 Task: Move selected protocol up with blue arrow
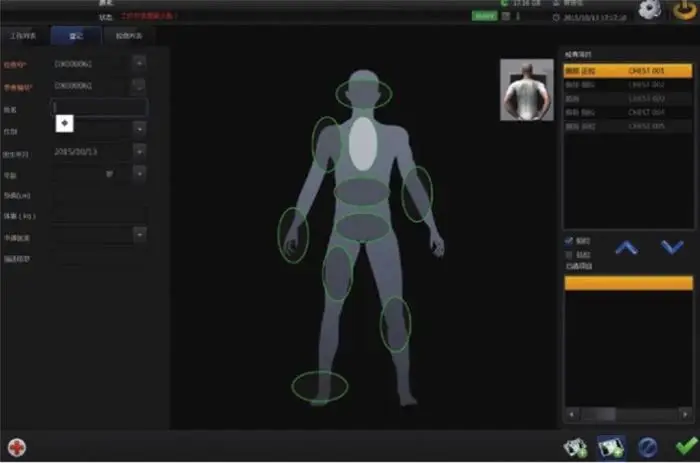pyautogui.click(x=626, y=247)
